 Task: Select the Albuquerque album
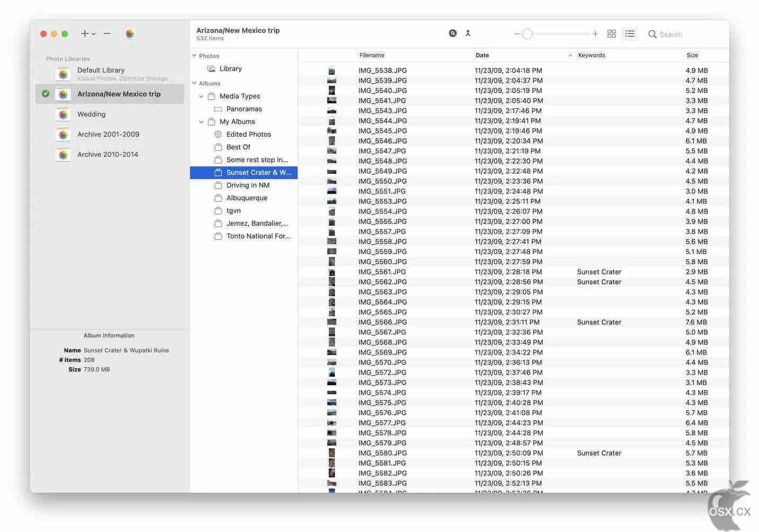coord(244,198)
